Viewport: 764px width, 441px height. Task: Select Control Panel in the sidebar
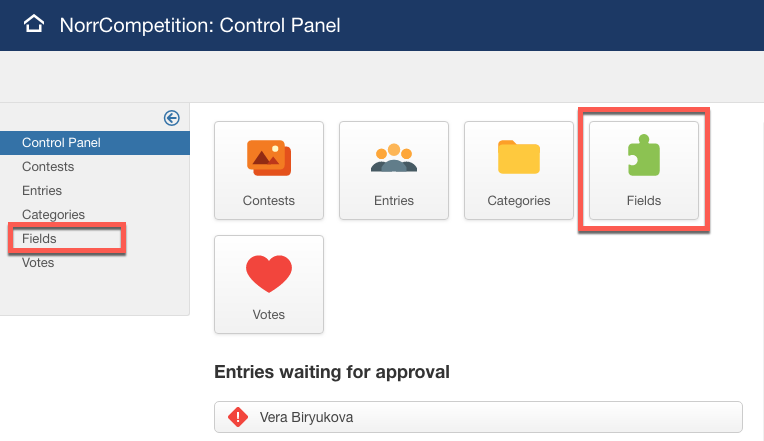[x=61, y=143]
